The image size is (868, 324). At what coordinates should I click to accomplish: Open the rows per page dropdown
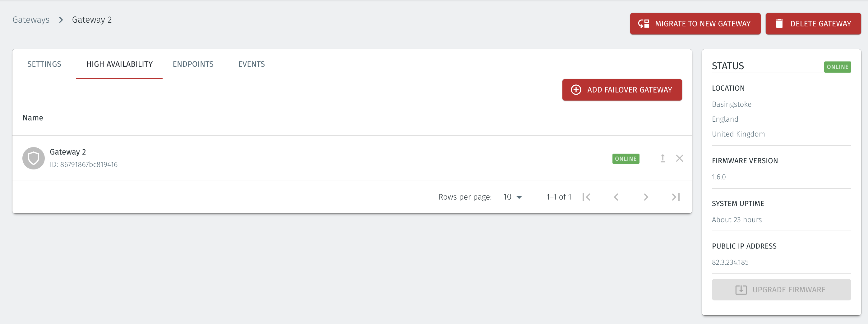[x=513, y=197]
